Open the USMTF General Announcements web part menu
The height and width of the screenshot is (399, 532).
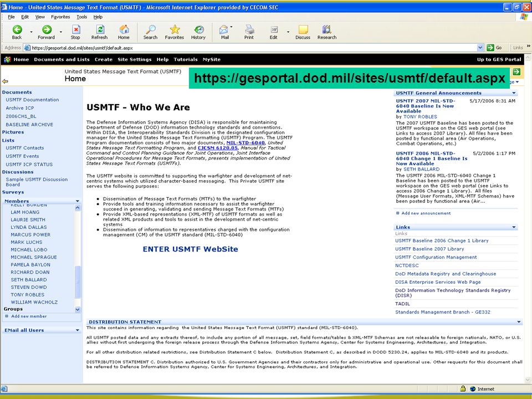pos(514,93)
